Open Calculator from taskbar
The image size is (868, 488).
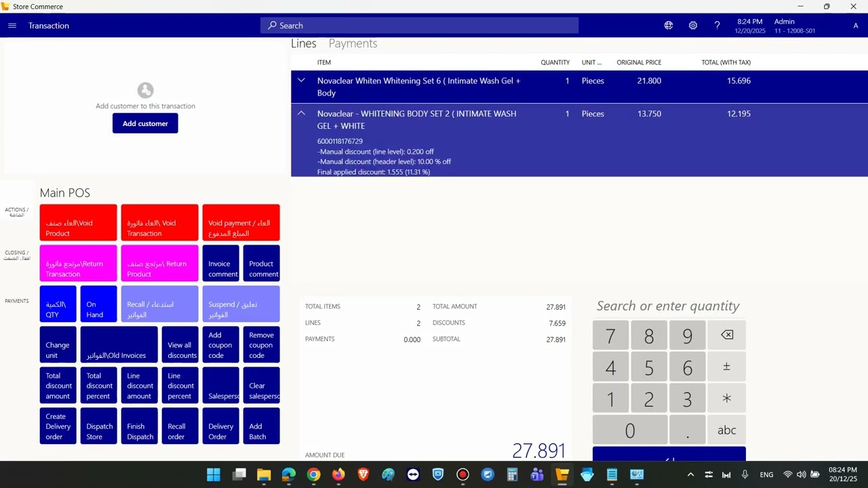pos(513,474)
